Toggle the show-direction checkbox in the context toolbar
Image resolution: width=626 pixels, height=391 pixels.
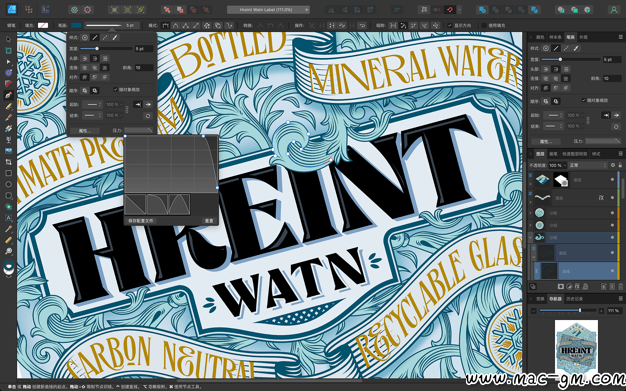click(450, 25)
